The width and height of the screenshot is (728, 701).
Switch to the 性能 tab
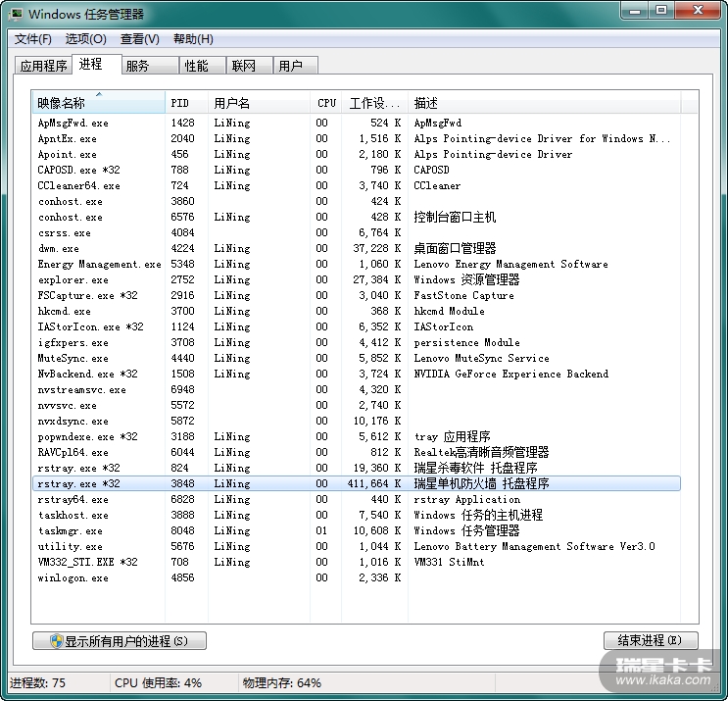click(x=203, y=66)
